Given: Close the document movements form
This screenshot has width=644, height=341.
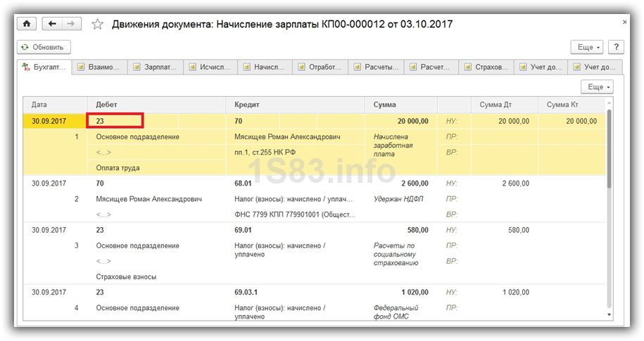Looking at the screenshot, I should [x=625, y=22].
